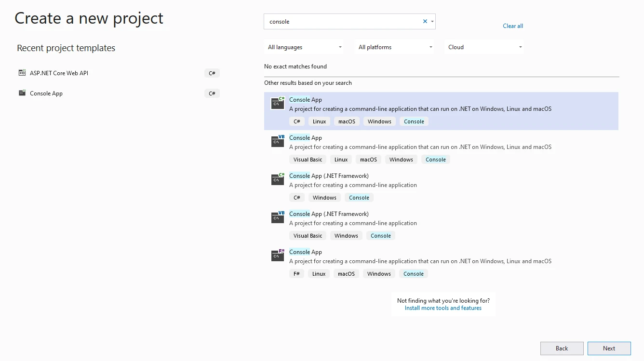The height and width of the screenshot is (361, 644).
Task: Focus the template search box
Action: tap(342, 22)
